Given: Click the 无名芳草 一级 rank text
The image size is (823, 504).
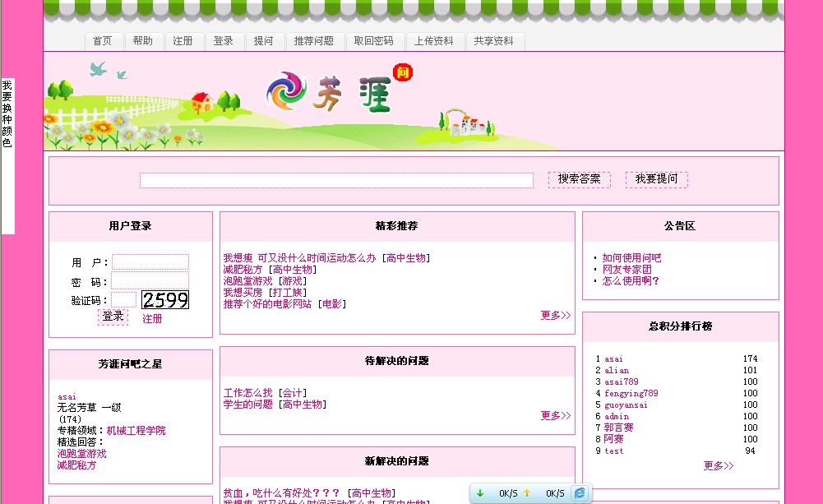Looking at the screenshot, I should pos(90,408).
